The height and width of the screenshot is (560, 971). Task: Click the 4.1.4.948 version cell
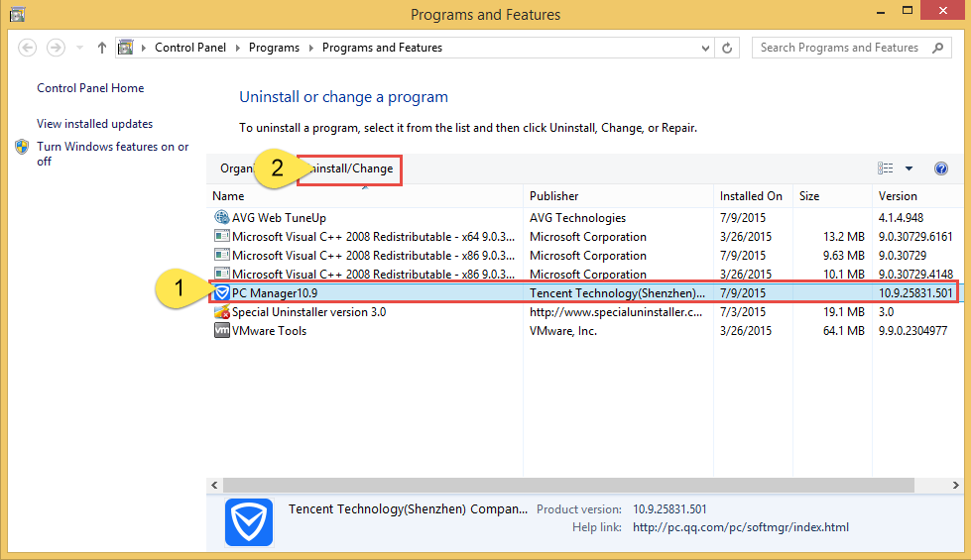click(901, 218)
